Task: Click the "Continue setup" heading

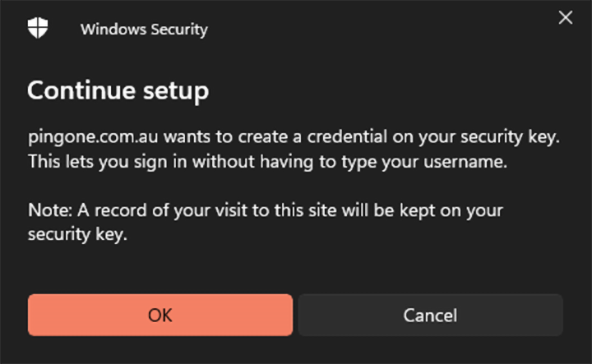Action: click(x=118, y=90)
